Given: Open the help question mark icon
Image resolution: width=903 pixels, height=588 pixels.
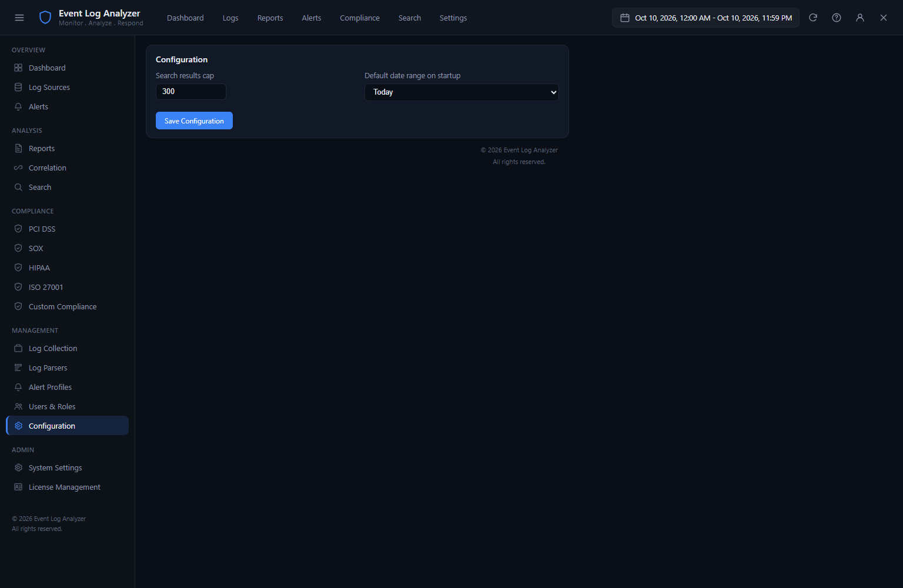Looking at the screenshot, I should pyautogui.click(x=837, y=18).
